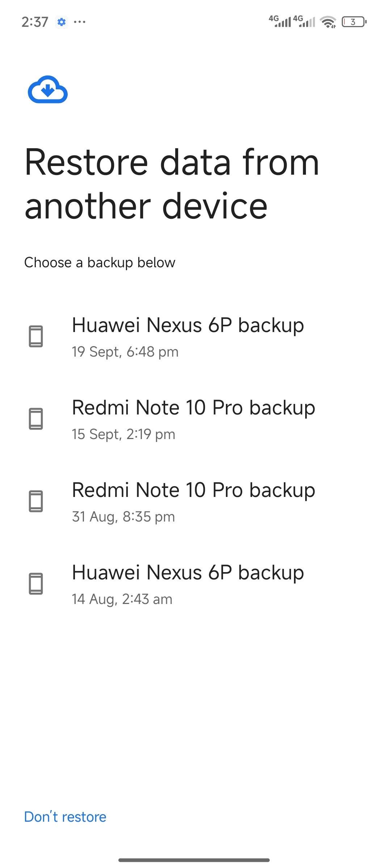Tap phone icon beside 15 Sept Redmi backup
The width and height of the screenshot is (391, 868).
(x=36, y=419)
